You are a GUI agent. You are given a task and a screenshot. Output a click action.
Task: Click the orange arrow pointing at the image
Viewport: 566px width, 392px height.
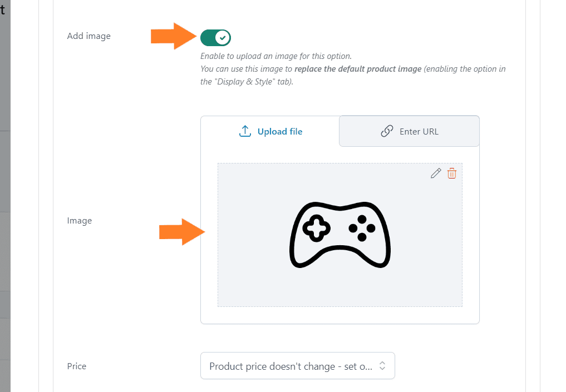[x=182, y=232]
